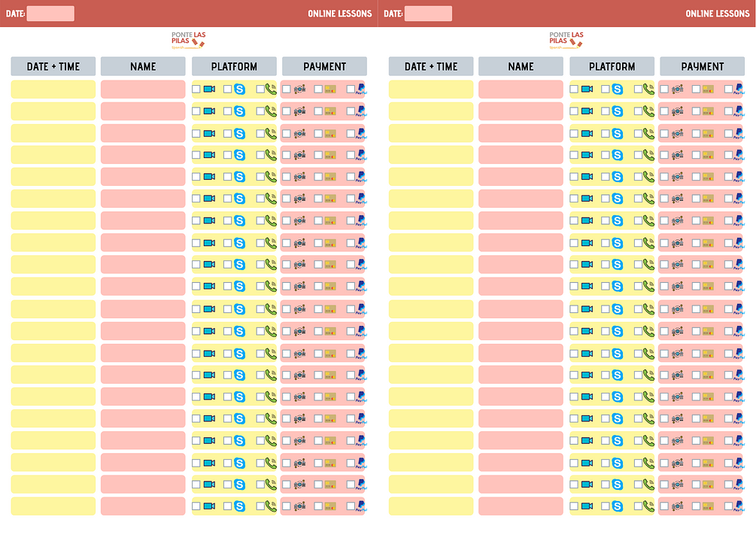Tick the PayPal checkbox in the right page's first row
The height and width of the screenshot is (535, 756).
tap(728, 89)
